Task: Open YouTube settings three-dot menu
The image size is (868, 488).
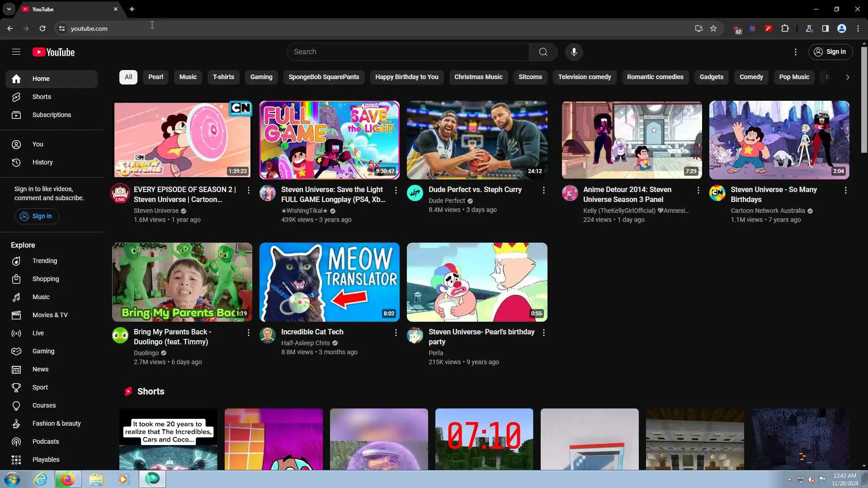Action: pyautogui.click(x=796, y=52)
